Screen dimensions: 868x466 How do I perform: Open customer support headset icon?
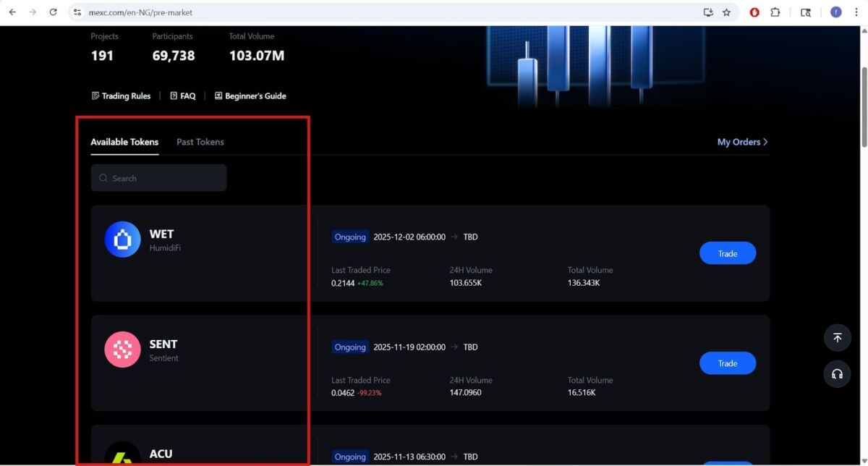click(837, 374)
